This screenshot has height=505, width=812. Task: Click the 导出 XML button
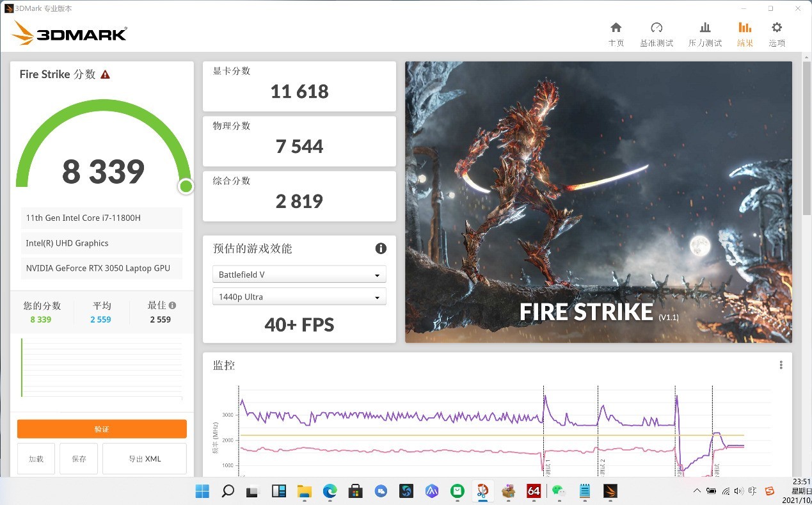[x=145, y=459]
